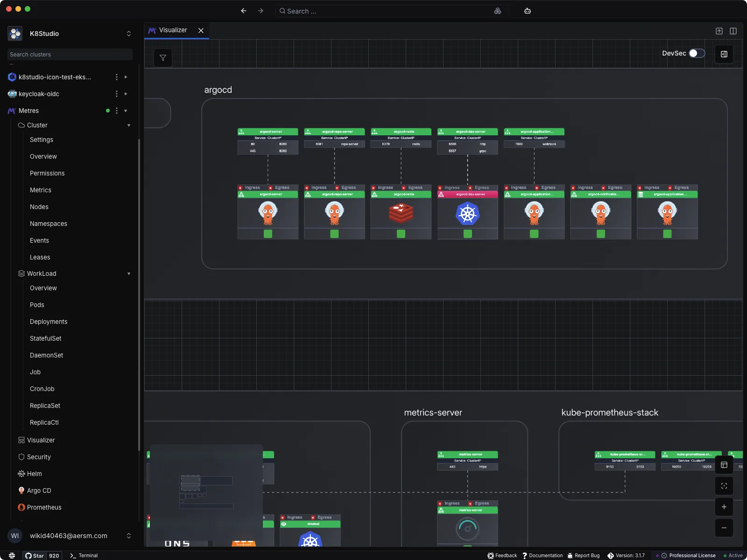Select the argocd-redis pod node icon
The height and width of the screenshot is (560, 747).
401,213
